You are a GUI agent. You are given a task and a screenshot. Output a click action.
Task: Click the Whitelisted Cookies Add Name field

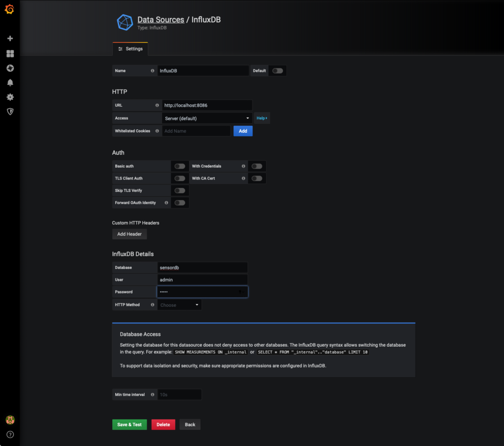pyautogui.click(x=196, y=131)
